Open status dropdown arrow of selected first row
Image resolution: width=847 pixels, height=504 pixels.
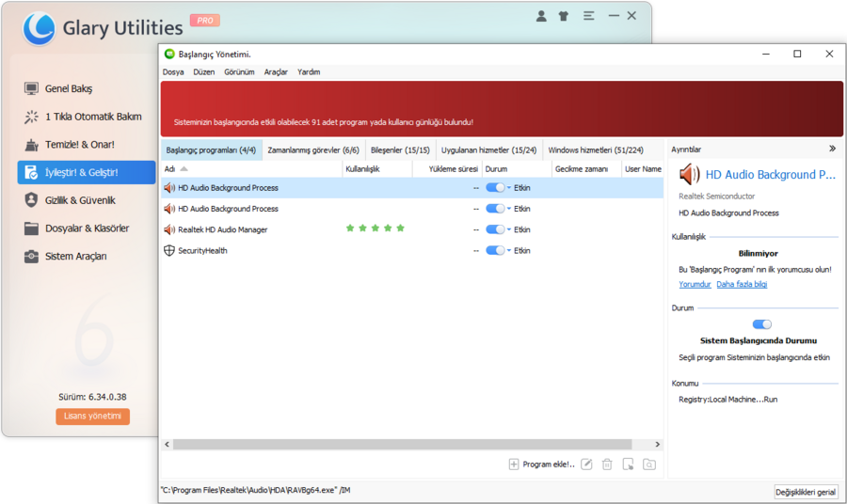tap(509, 188)
